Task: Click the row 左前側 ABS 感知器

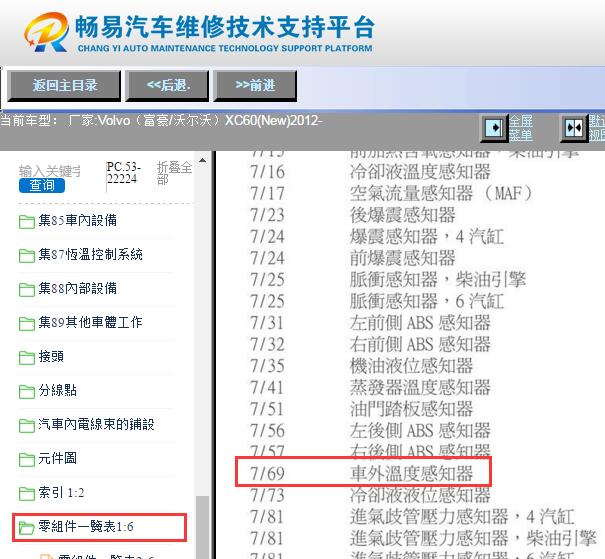Action: 370,323
